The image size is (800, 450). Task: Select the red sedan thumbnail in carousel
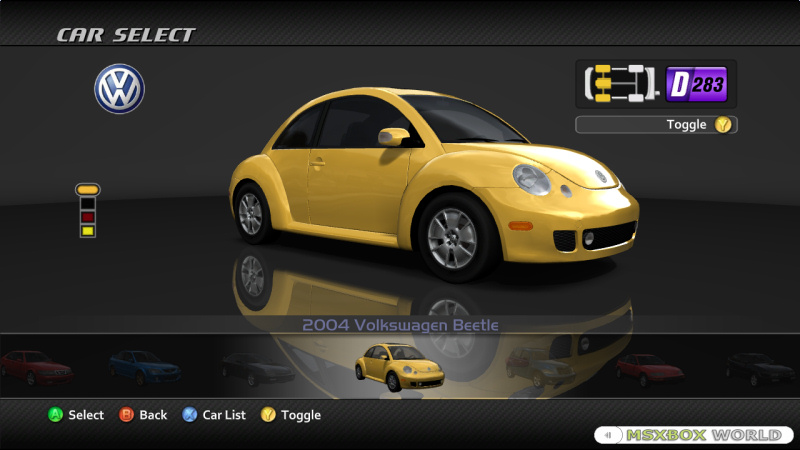point(36,368)
